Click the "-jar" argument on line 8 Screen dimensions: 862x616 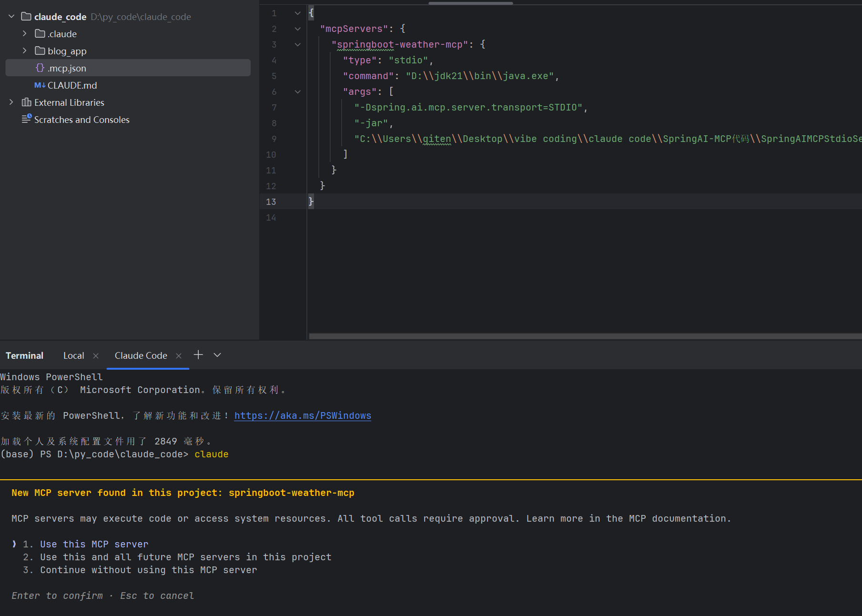click(372, 123)
